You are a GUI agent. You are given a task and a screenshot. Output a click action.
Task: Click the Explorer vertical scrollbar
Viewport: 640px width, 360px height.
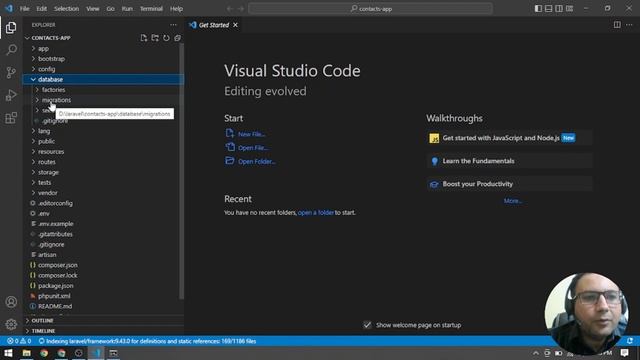[181, 171]
